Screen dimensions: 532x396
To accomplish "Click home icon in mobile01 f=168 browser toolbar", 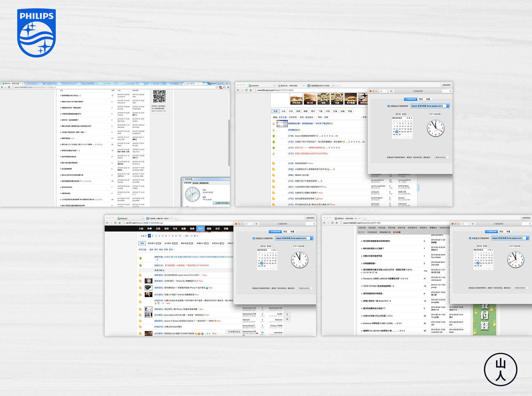I will tap(337, 223).
